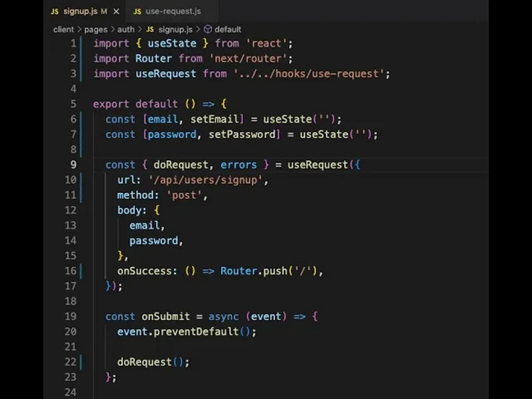Open the 'pages' breadcrumb dropdown
Viewport: 532px width, 399px height.
point(96,30)
